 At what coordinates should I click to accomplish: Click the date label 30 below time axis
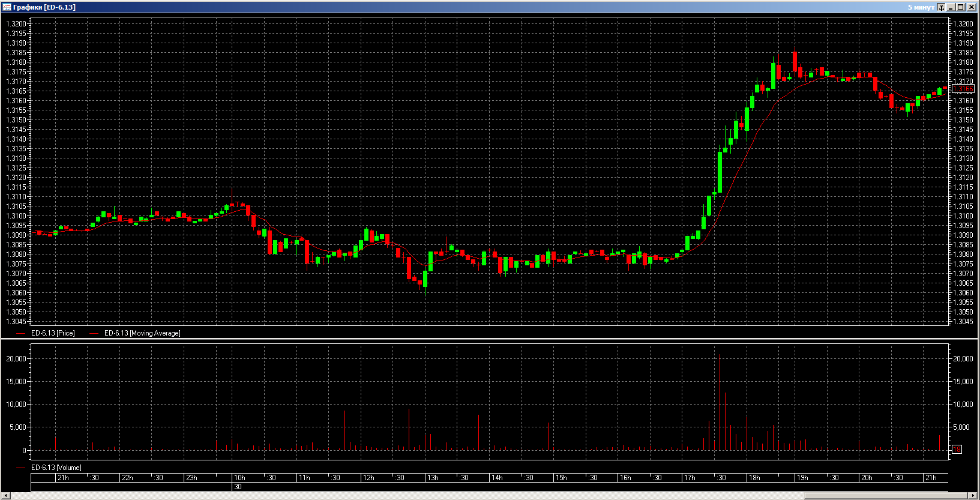[238, 487]
